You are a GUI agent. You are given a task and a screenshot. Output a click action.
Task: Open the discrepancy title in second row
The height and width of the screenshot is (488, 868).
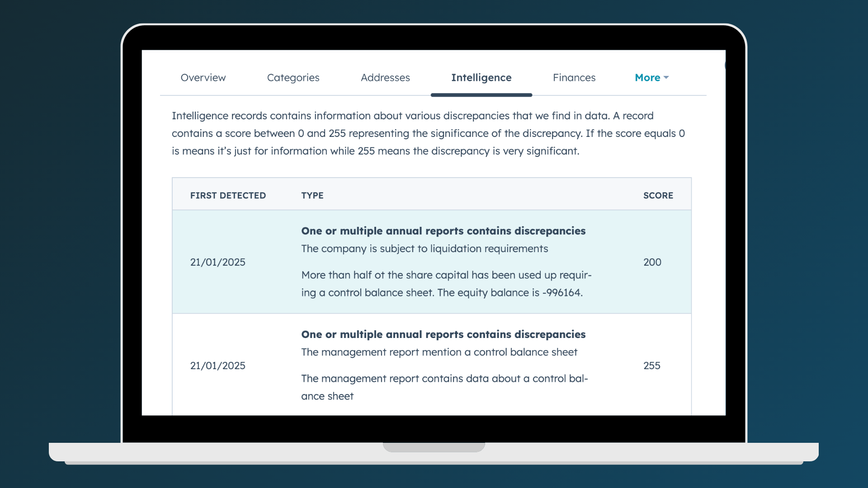pyautogui.click(x=443, y=334)
